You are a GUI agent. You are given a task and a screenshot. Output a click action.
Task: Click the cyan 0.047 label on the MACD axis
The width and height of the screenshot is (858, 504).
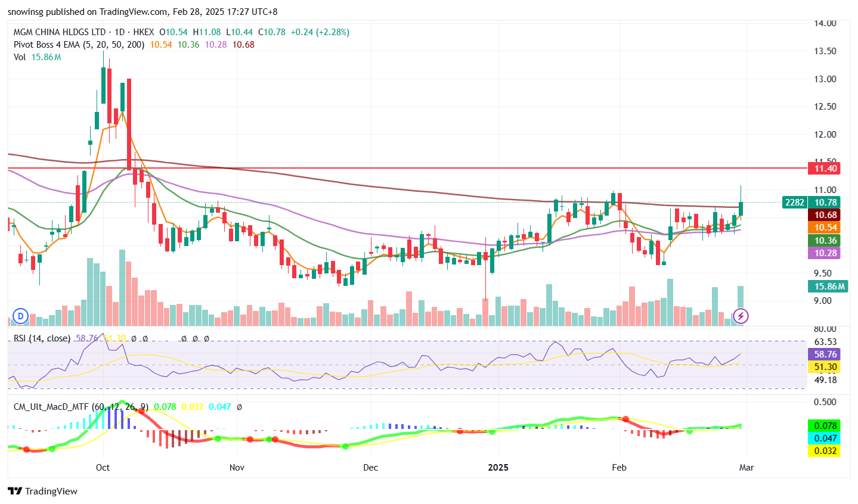[823, 438]
